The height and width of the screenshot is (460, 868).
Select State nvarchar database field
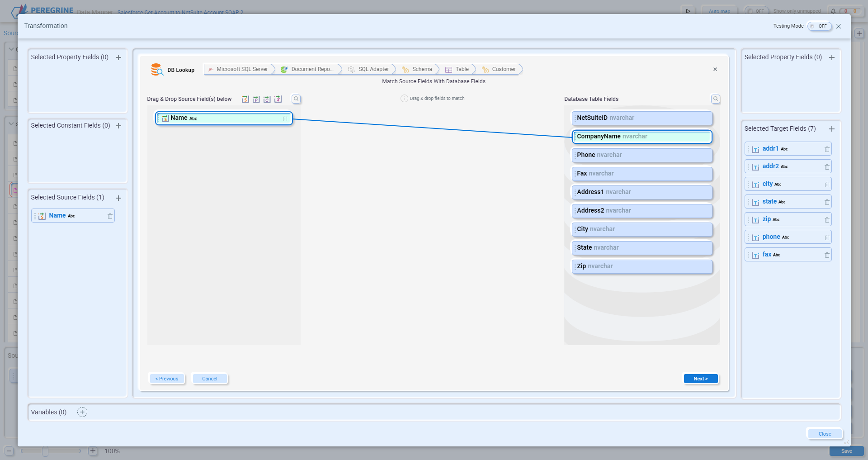(x=642, y=248)
